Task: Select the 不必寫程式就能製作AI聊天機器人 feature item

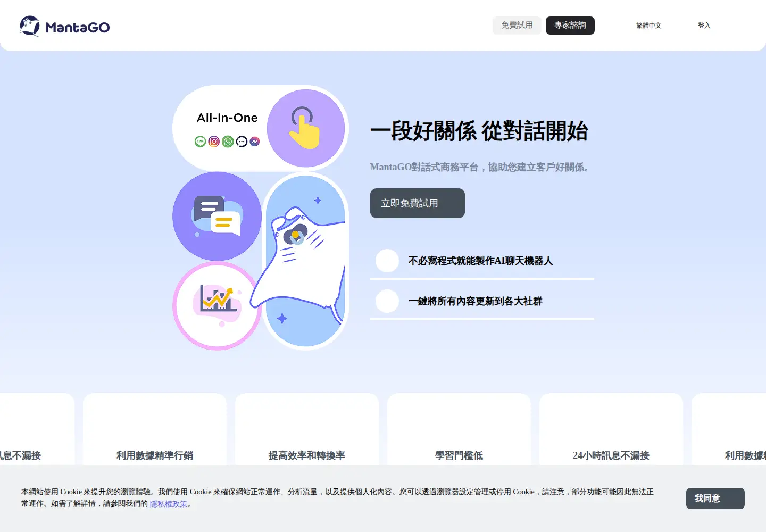Action: tap(482, 261)
